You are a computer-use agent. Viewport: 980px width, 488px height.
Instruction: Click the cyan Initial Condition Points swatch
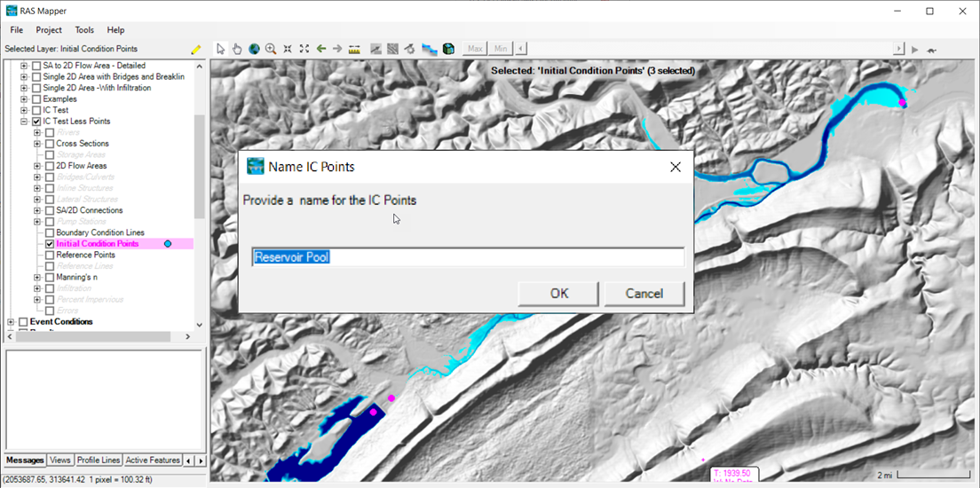[167, 244]
